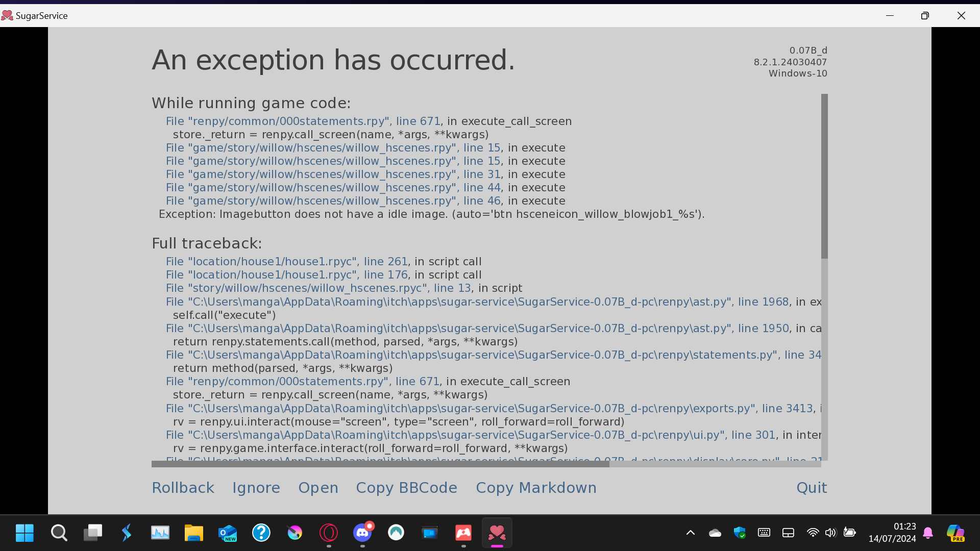Open the teal round app in taskbar
980x551 pixels.
point(396,533)
